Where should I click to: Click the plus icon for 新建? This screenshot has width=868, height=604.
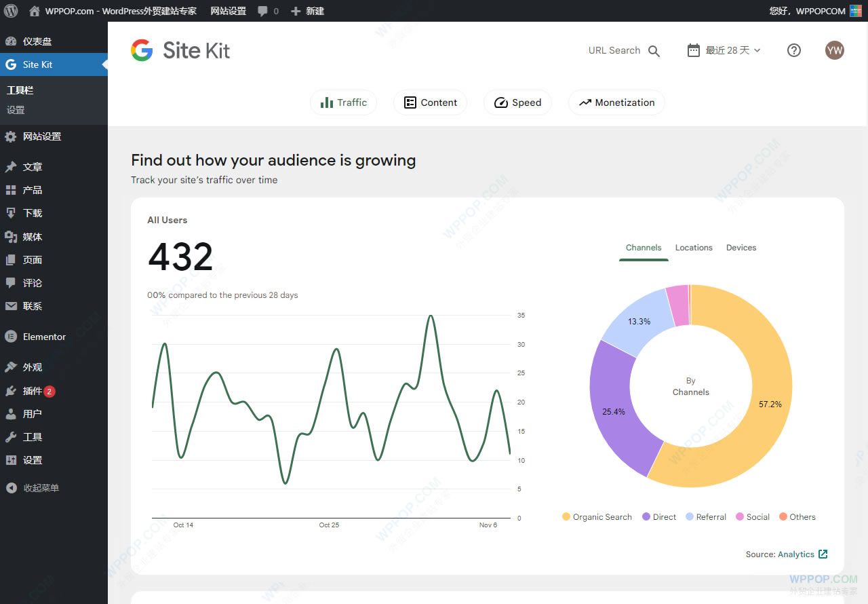pos(296,11)
